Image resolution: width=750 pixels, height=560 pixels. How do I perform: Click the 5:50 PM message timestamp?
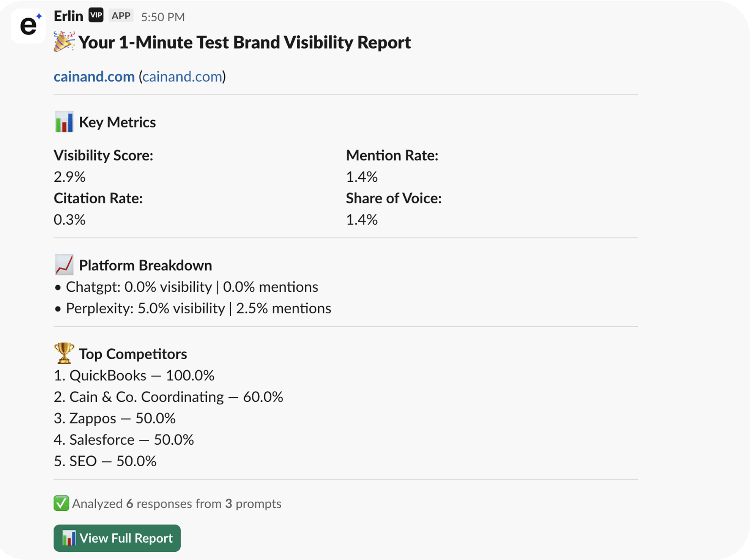[163, 17]
